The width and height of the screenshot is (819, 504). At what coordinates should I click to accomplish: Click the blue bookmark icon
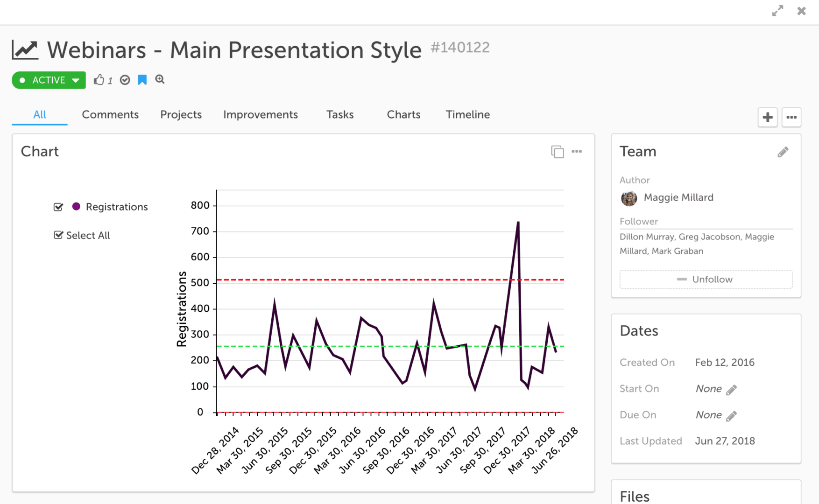(142, 80)
